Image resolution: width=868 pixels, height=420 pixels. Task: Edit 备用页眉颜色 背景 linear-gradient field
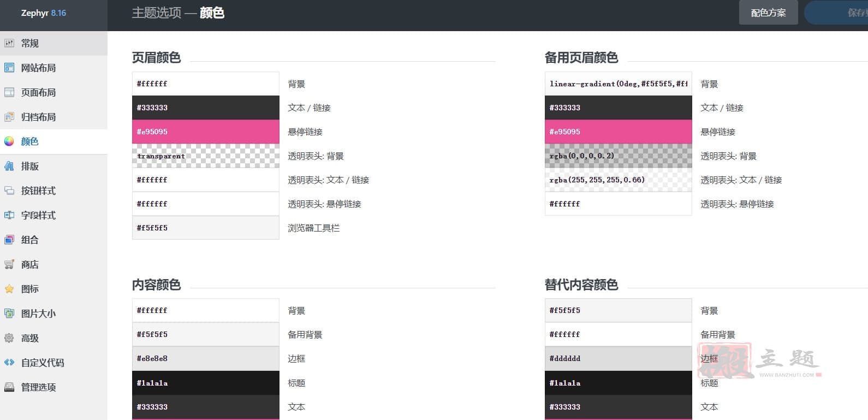coord(619,84)
